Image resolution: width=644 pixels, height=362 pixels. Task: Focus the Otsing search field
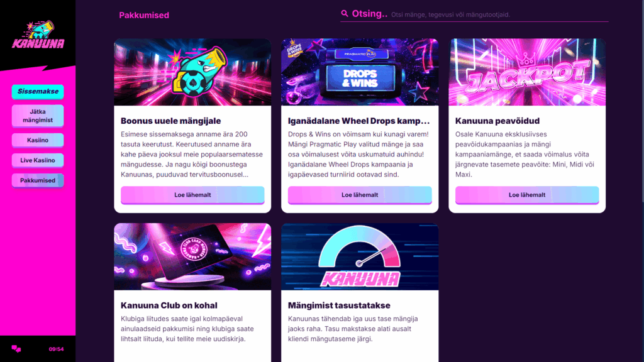click(474, 14)
